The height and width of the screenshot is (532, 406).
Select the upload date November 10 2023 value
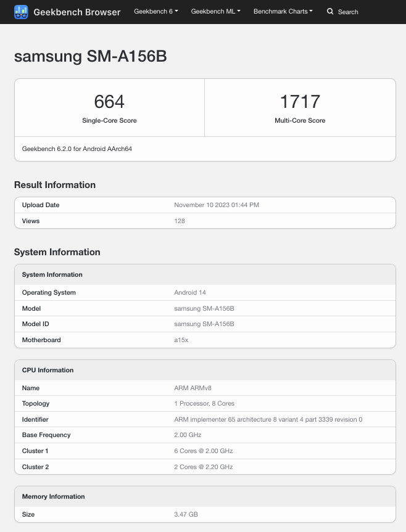[x=217, y=205]
